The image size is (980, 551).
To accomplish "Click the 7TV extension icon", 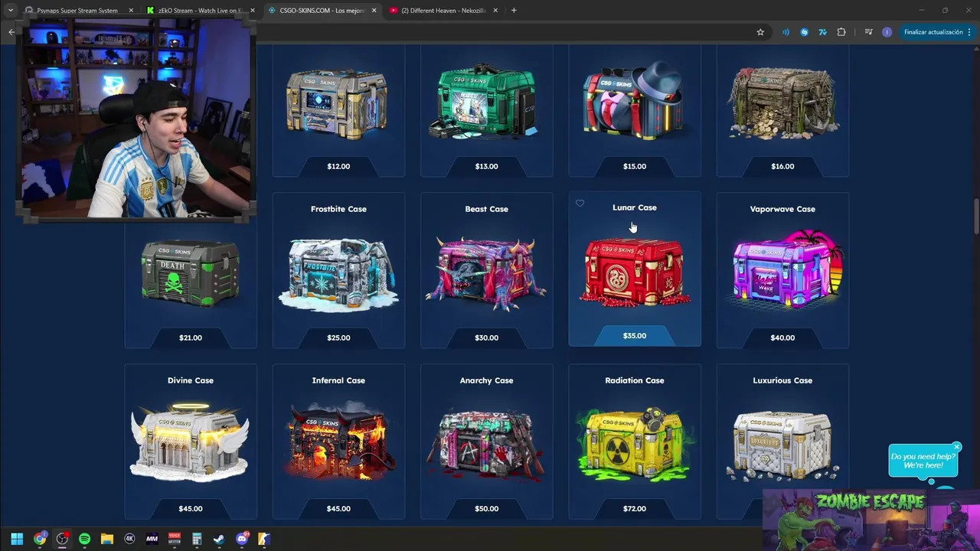I will 823,32.
